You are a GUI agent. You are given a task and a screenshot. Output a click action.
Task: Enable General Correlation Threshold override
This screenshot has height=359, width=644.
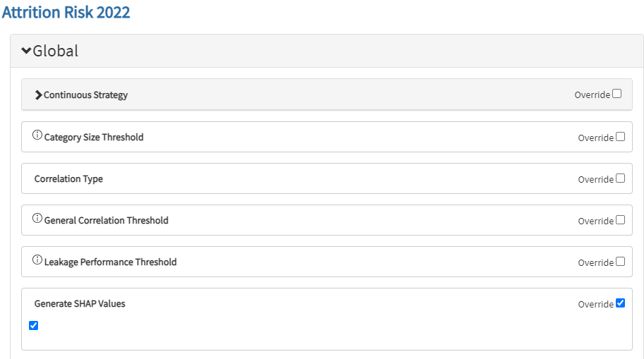click(620, 220)
